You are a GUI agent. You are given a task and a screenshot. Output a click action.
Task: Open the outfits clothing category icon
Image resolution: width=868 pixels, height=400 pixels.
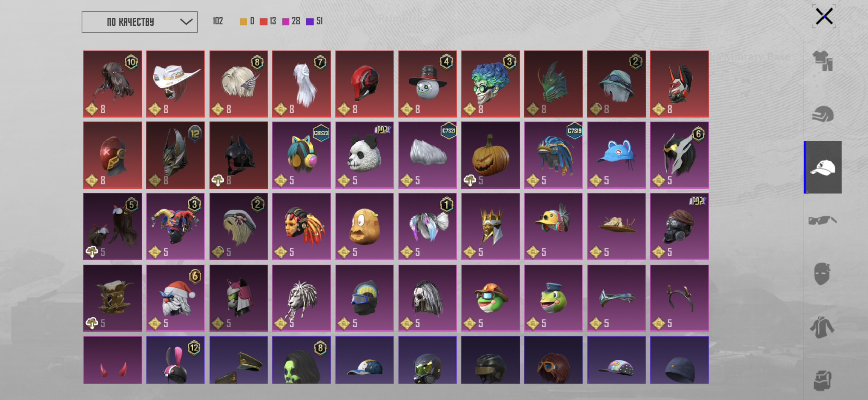[x=822, y=61]
